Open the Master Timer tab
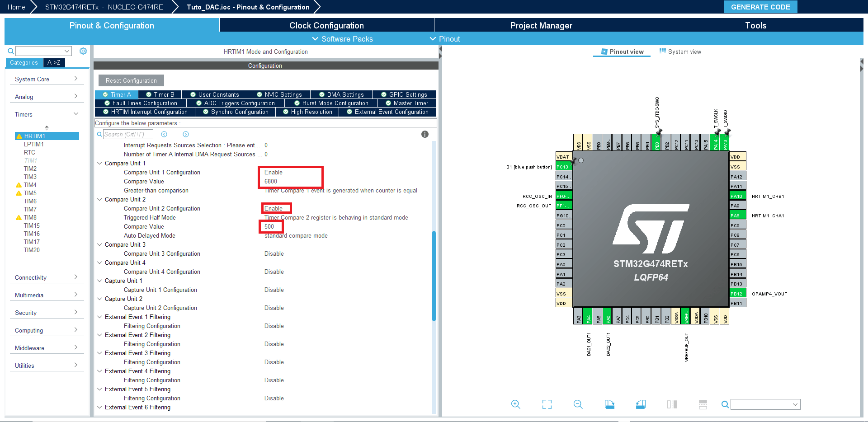The image size is (868, 422). coord(406,103)
